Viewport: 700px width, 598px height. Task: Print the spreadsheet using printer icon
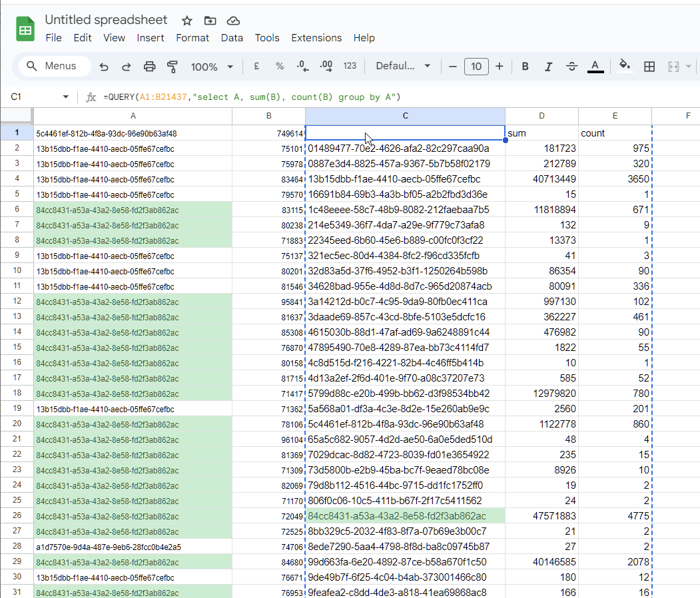[x=149, y=67]
